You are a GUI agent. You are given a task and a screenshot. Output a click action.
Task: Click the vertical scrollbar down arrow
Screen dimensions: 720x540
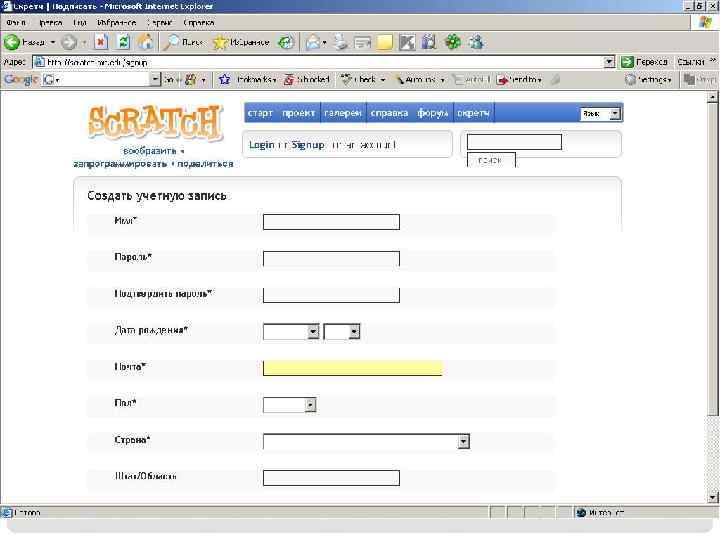pyautogui.click(x=712, y=497)
